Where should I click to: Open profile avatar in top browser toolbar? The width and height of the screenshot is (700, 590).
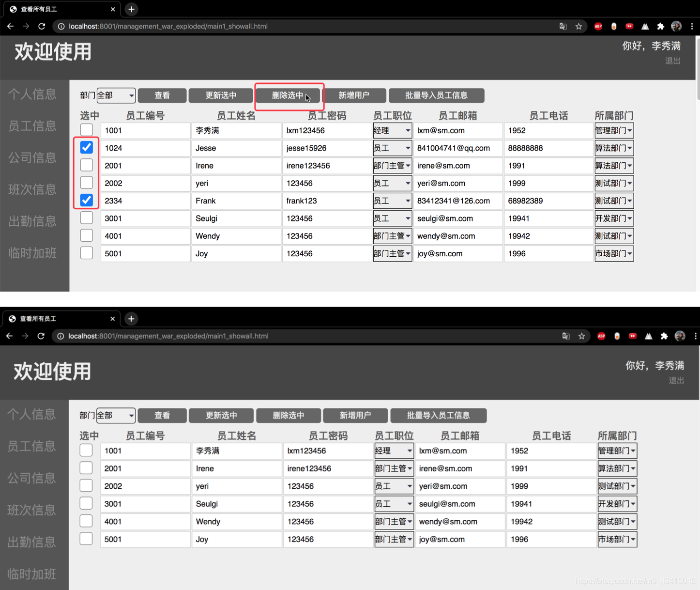[676, 26]
